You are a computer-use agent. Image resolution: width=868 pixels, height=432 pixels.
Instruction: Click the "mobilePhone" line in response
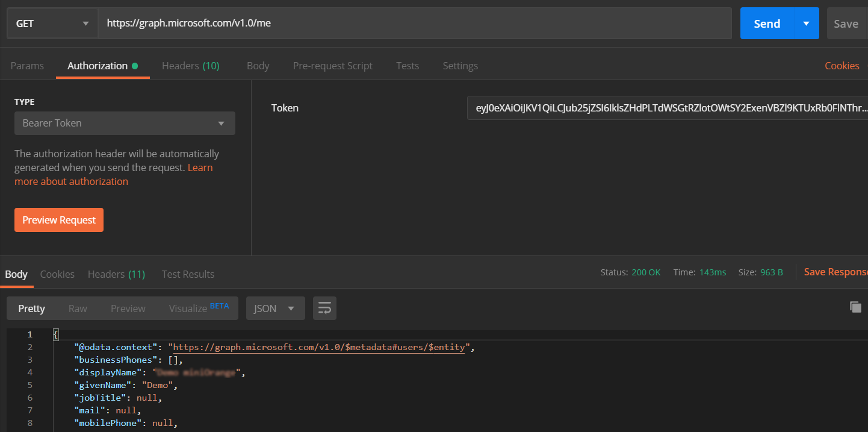pos(126,423)
